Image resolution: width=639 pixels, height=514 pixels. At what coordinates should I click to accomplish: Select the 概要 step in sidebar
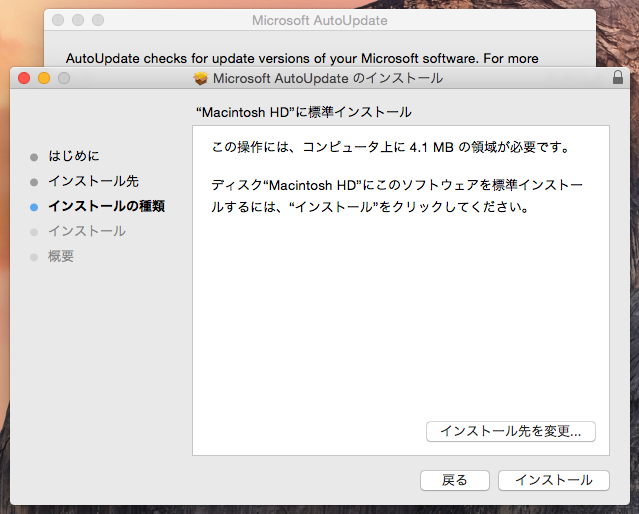point(61,256)
